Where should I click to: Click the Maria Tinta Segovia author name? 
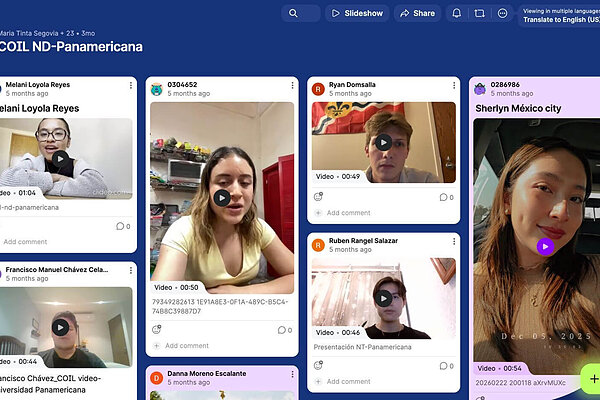29,33
